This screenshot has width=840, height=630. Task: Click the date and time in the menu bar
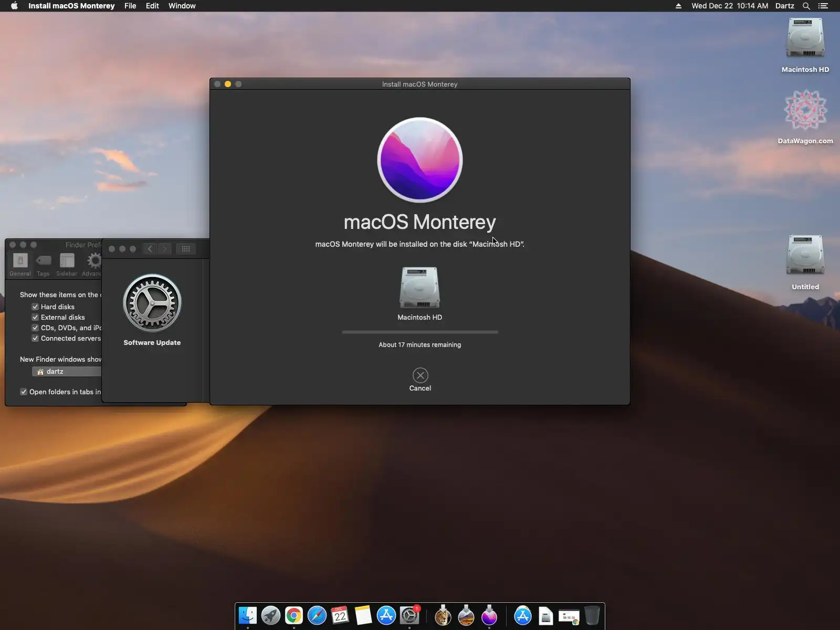coord(730,6)
